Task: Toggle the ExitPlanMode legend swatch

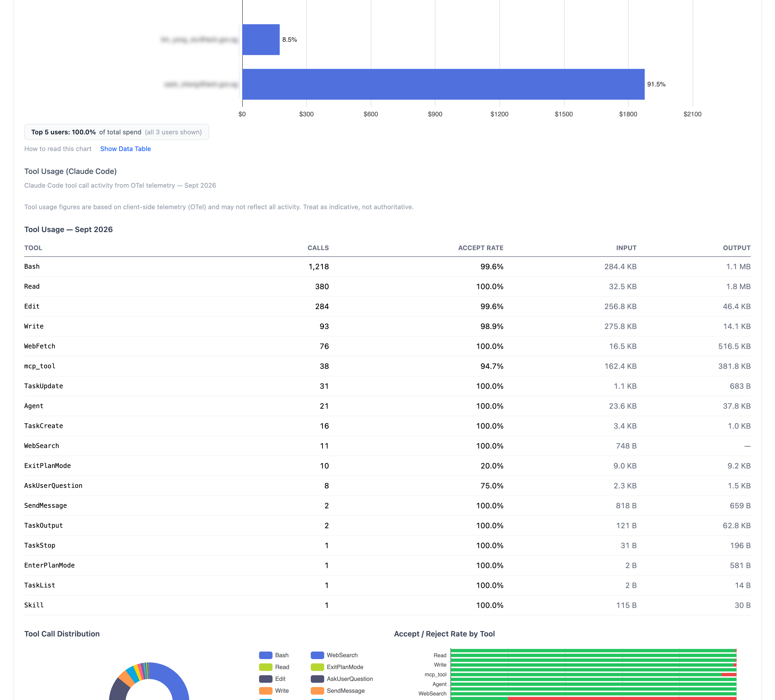Action: click(x=317, y=667)
